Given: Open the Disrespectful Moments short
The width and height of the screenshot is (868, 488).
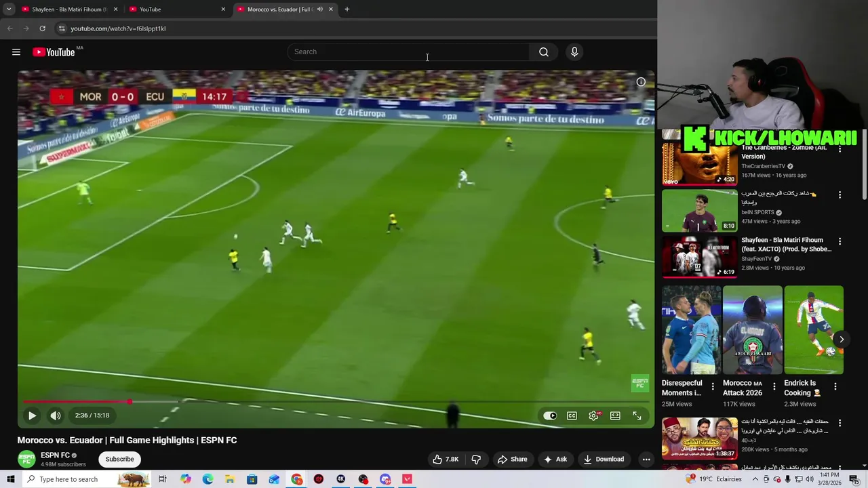Looking at the screenshot, I should (691, 330).
